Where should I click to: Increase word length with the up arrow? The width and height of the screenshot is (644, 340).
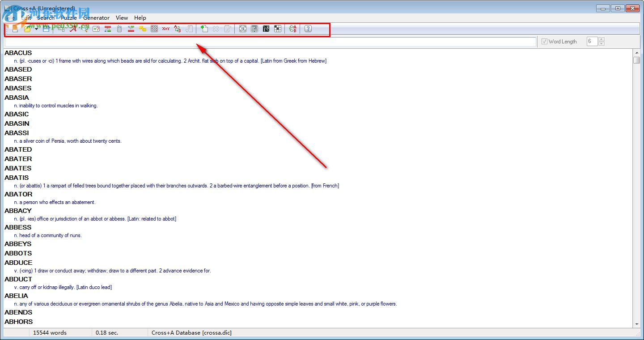coord(601,39)
